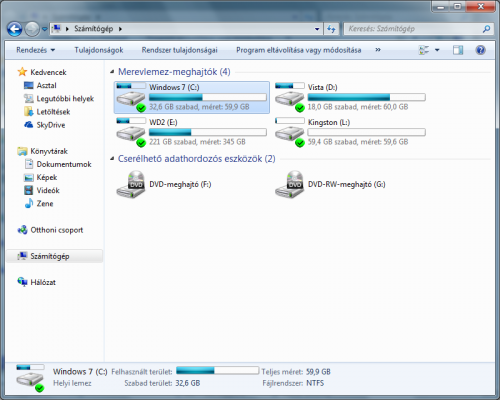Click the DVD-RW-meghajtó (G:) label
This screenshot has height=400, width=500.
(x=347, y=184)
